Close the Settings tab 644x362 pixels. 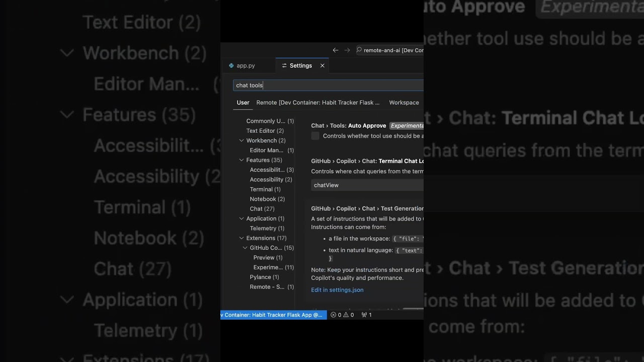(x=323, y=65)
